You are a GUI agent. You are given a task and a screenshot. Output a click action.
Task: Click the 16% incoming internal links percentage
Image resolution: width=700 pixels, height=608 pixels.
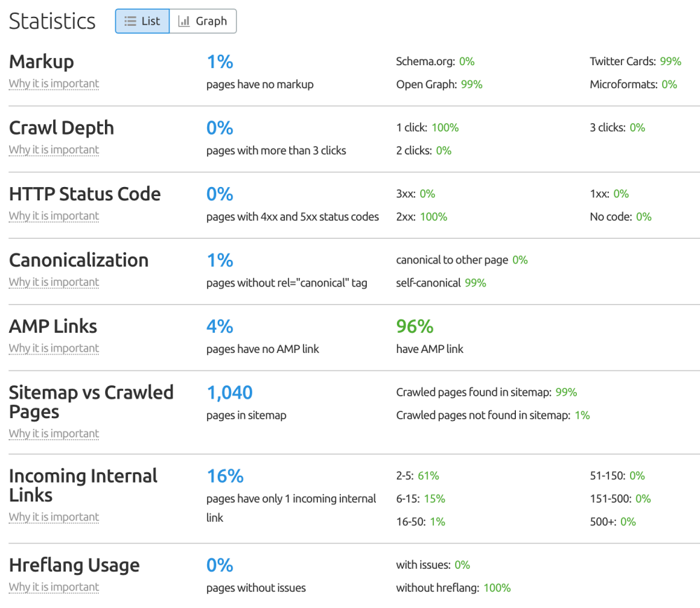225,476
